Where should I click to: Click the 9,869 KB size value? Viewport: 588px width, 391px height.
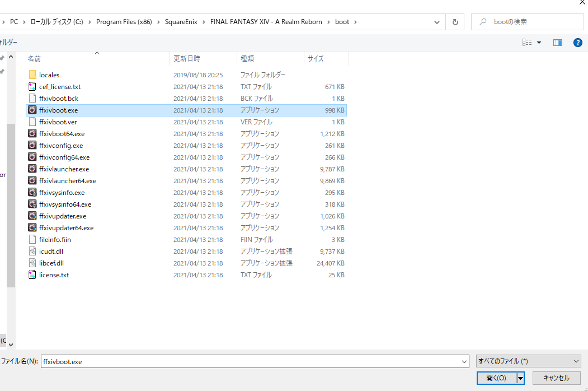(332, 181)
